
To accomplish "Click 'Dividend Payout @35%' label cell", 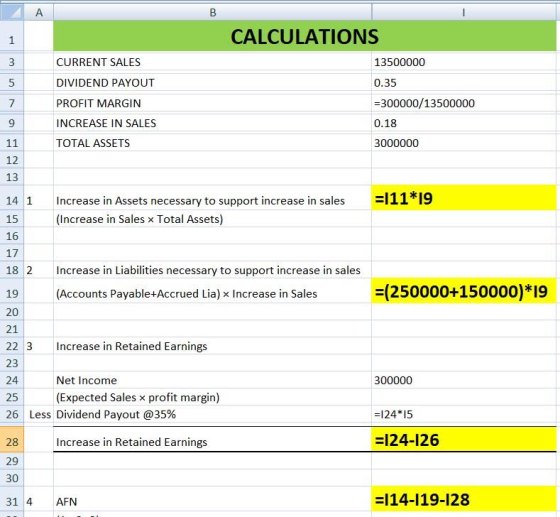I will (212, 415).
